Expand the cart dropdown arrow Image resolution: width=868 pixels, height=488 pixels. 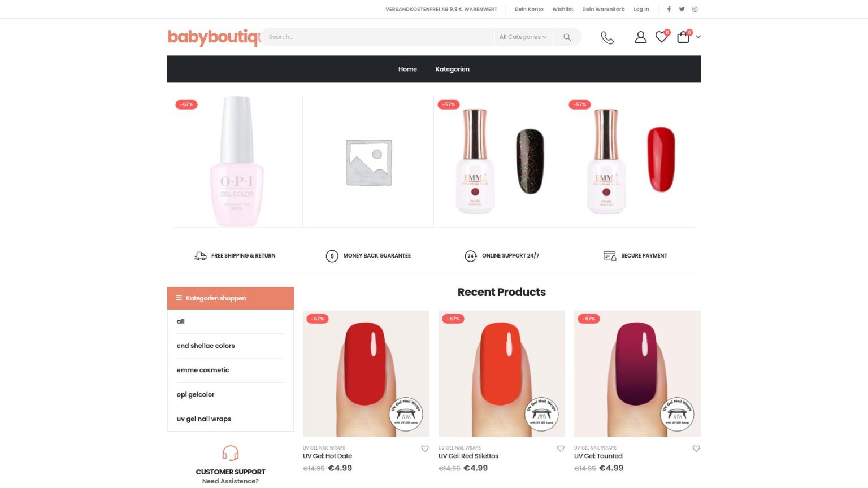coord(698,37)
